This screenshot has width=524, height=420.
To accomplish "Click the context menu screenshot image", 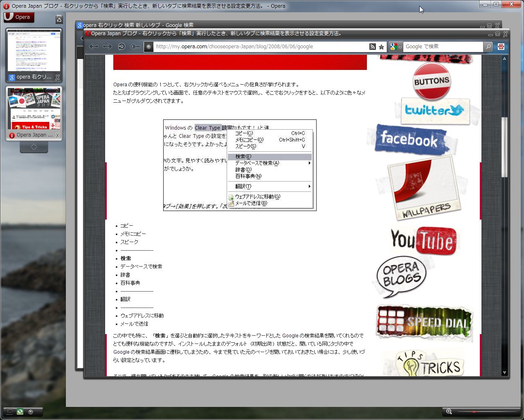I will 240,165.
